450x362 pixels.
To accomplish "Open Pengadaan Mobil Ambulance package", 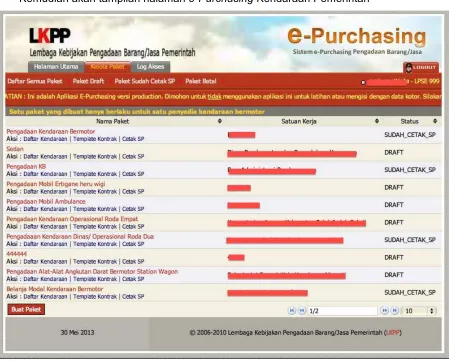I will (46, 201).
